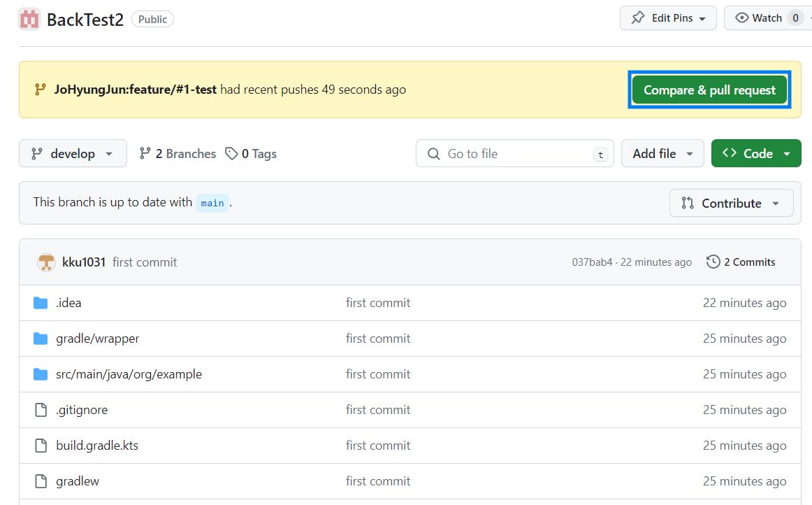
Task: Click the kku1031 user avatar
Action: coord(46,262)
